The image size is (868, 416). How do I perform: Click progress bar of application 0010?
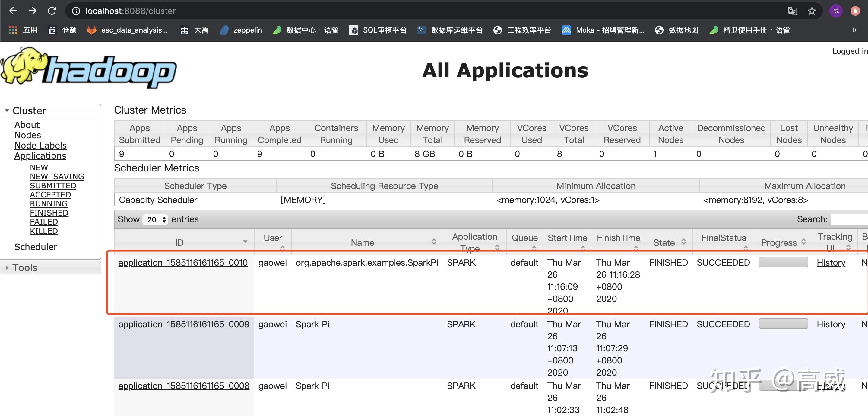click(x=784, y=262)
